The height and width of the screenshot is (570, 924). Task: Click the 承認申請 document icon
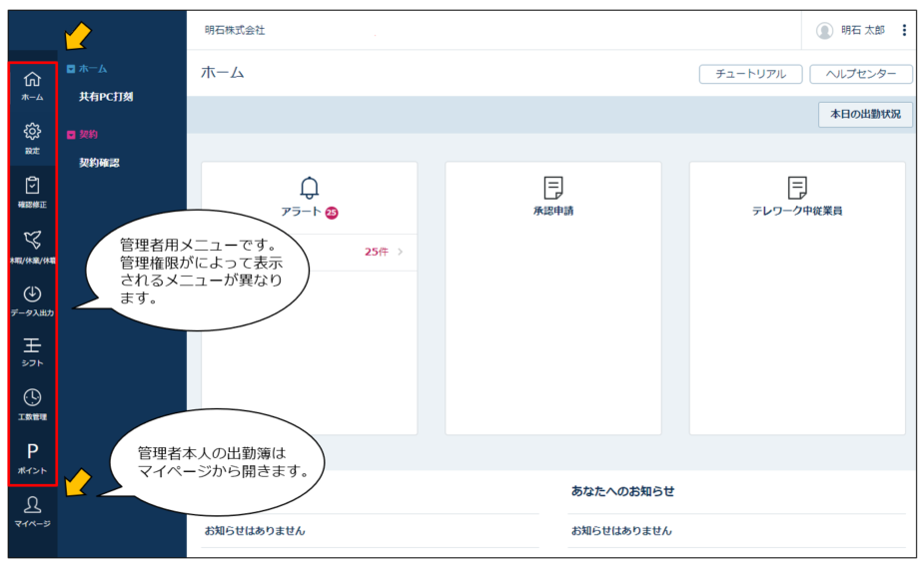[553, 188]
